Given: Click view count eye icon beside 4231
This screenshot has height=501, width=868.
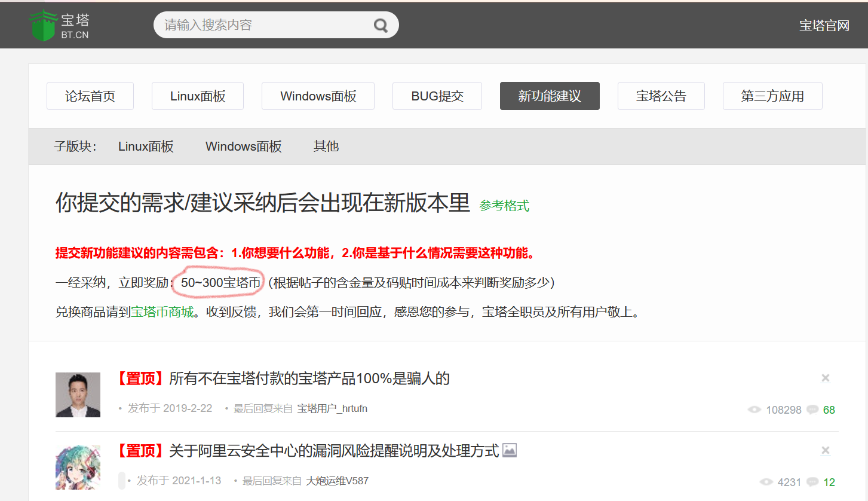Looking at the screenshot, I should (766, 482).
